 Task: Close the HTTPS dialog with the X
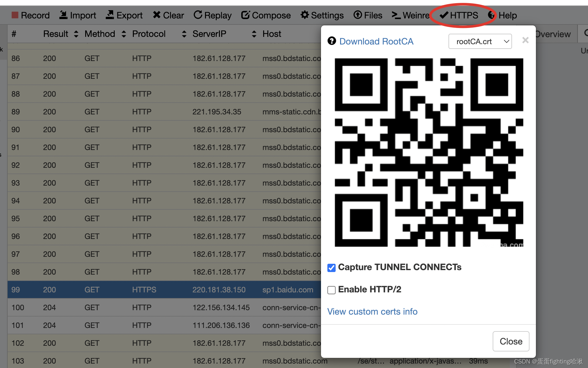[525, 40]
